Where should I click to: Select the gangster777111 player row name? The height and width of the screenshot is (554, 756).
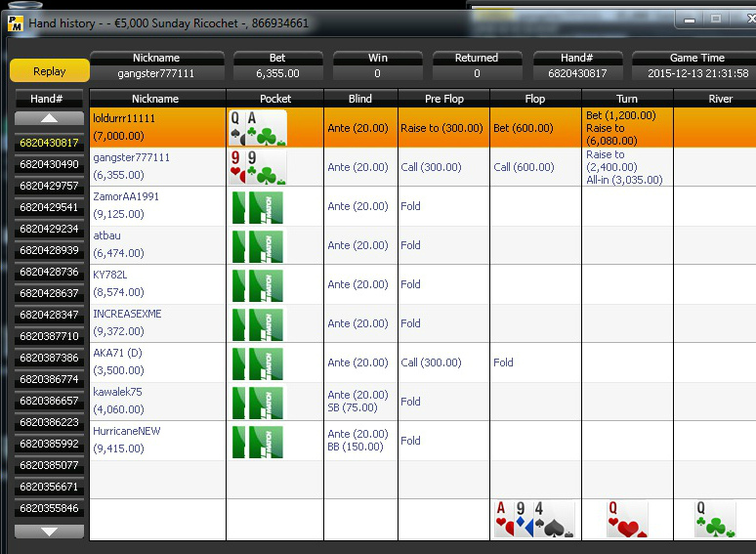[131, 157]
